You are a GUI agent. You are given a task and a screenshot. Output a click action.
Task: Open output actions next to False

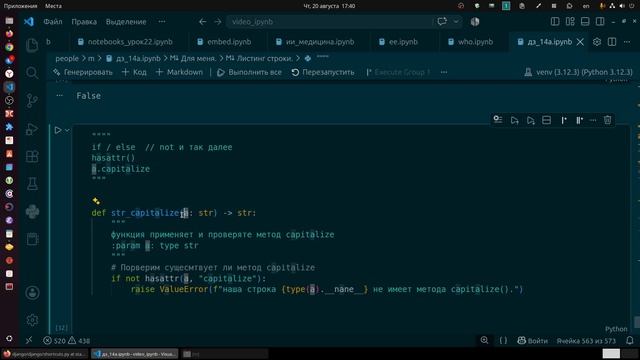point(60,96)
